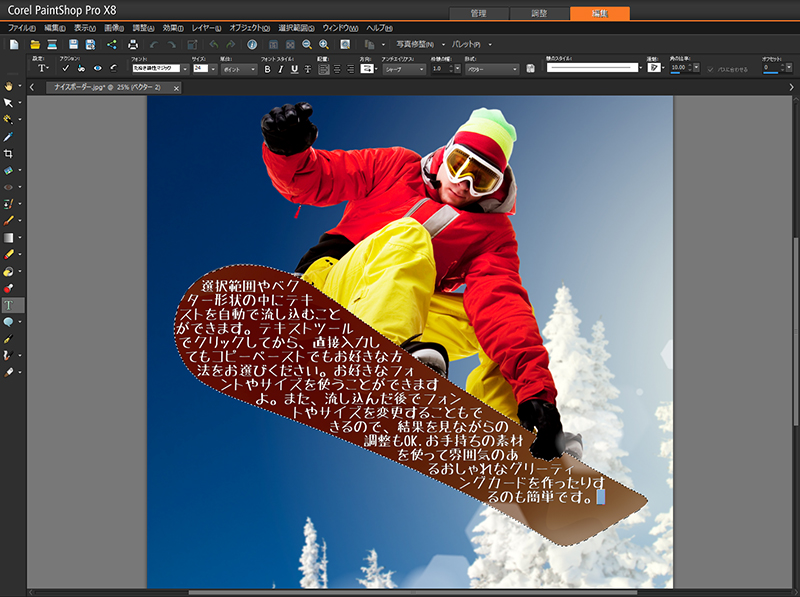The image size is (800, 597).
Task: Open the Help menu
Action: pos(379,28)
